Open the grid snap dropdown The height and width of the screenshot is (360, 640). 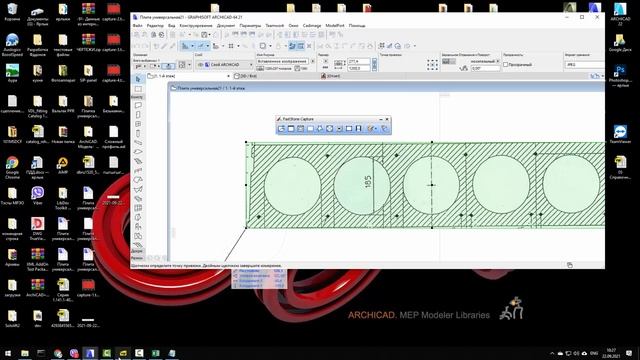(x=238, y=46)
